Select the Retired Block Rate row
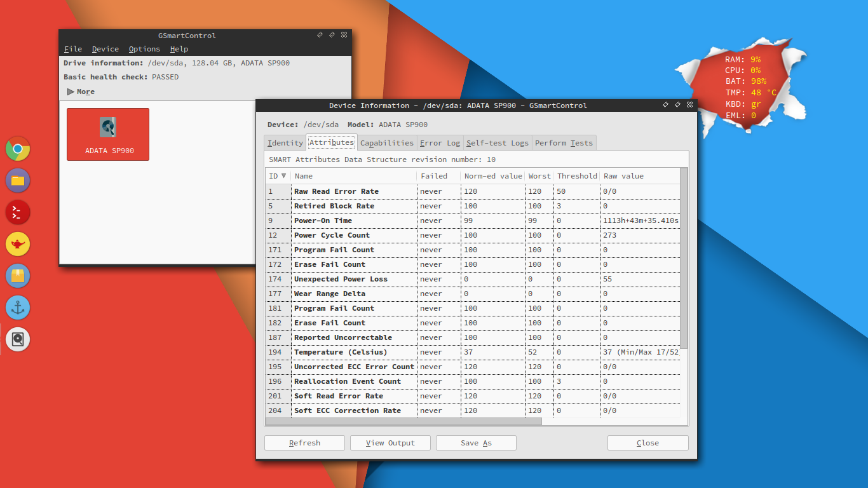 [x=473, y=206]
